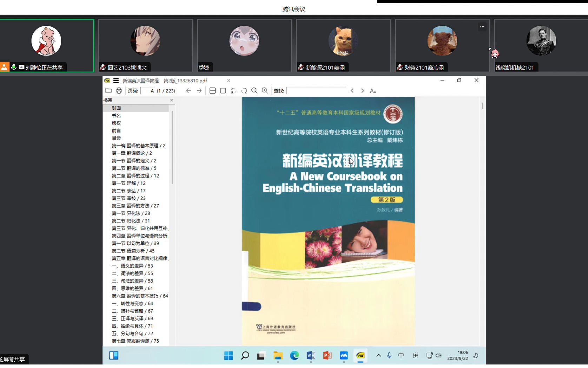The width and height of the screenshot is (588, 368).
Task: Find previous search match
Action: [x=352, y=91]
